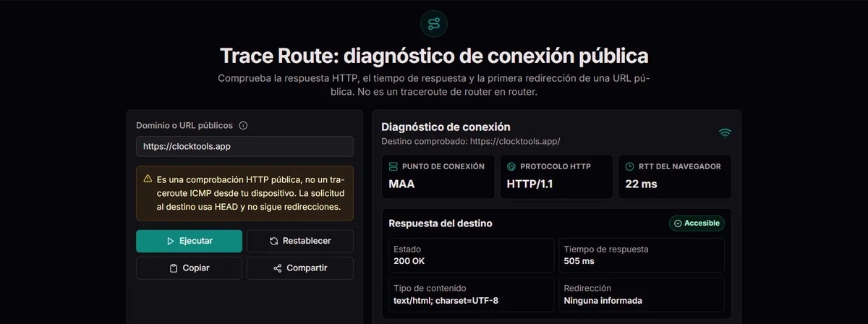
Task: Click the Estado label
Action: pyautogui.click(x=407, y=249)
